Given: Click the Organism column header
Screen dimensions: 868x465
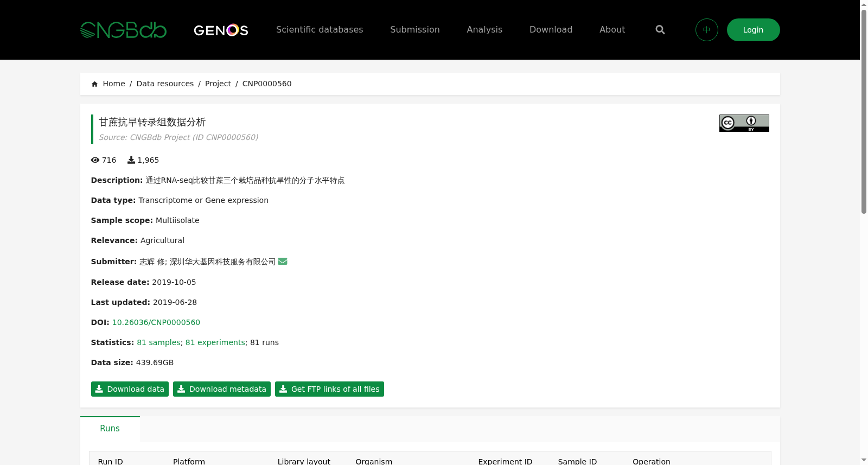Looking at the screenshot, I should [374, 461].
